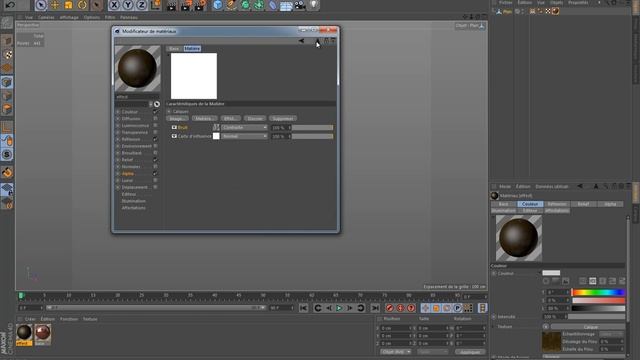The width and height of the screenshot is (640, 360).
Task: Click the white texture preview in material editor
Action: tap(194, 76)
